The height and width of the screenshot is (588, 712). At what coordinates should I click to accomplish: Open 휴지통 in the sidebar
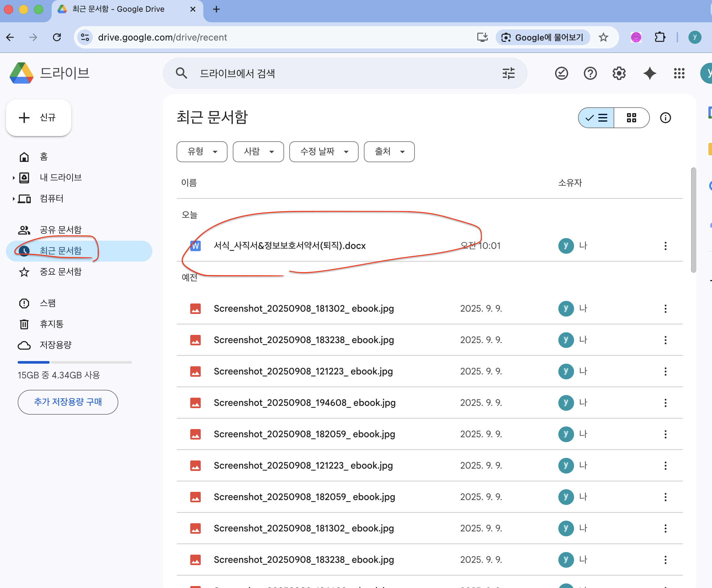[51, 324]
